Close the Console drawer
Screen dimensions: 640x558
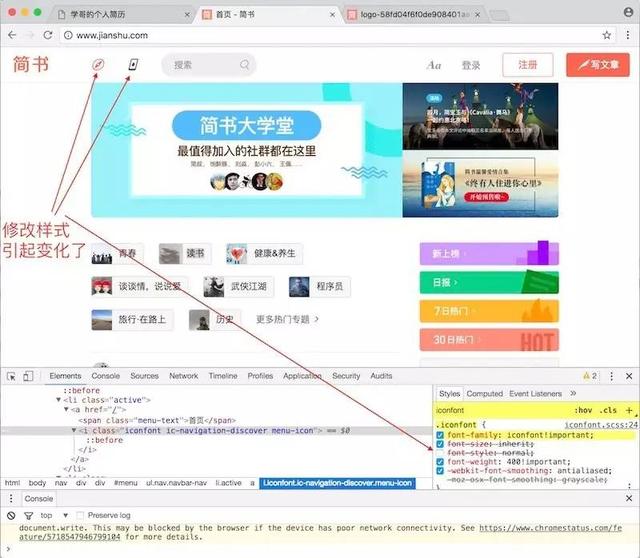(x=629, y=498)
